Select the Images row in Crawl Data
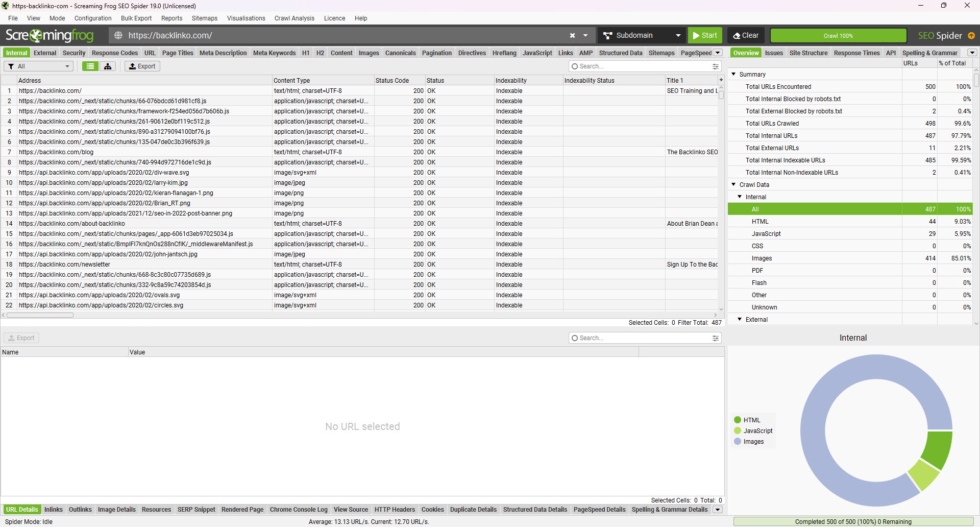980x527 pixels. coord(850,258)
